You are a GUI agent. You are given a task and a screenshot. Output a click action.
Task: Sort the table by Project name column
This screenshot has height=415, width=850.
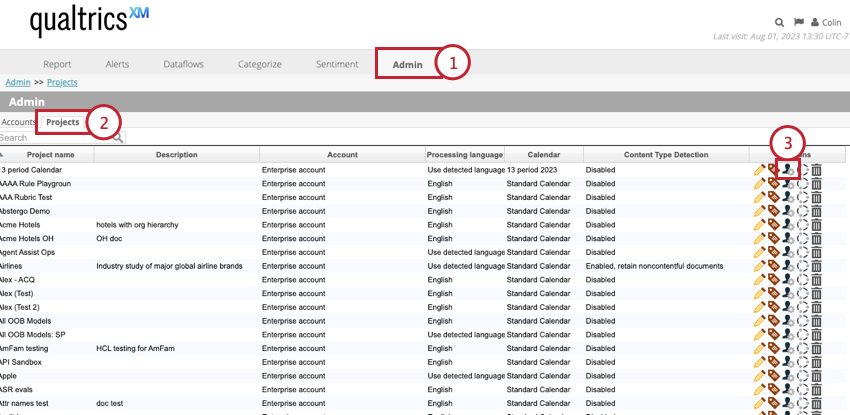pyautogui.click(x=50, y=155)
